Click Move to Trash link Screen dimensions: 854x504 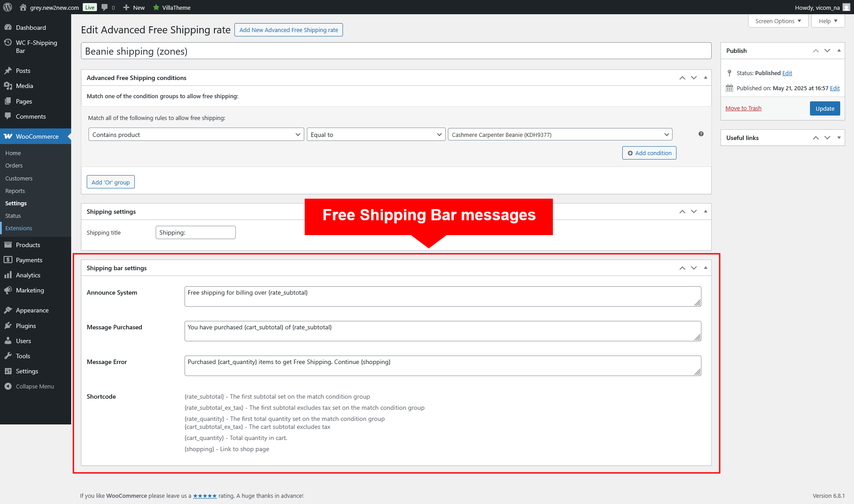pos(743,108)
